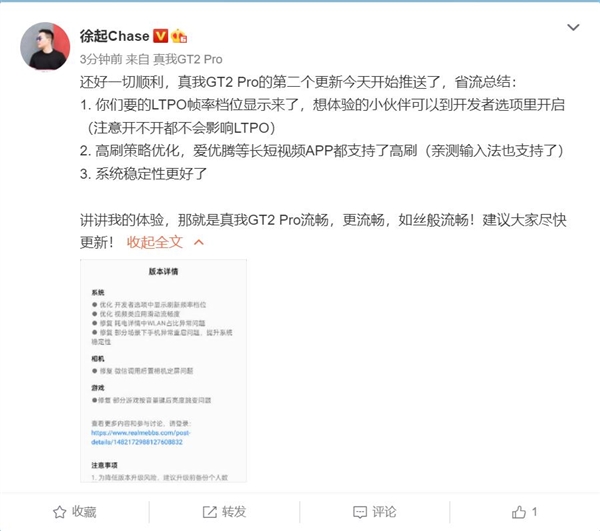The height and width of the screenshot is (531, 600).
Task: Click the 评论 label
Action: [384, 512]
